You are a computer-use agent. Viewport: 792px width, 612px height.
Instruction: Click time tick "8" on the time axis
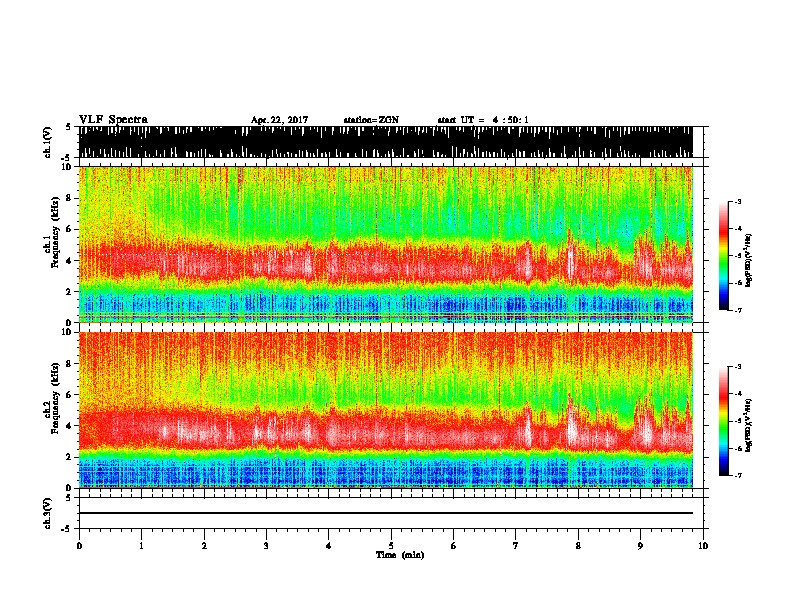coord(578,546)
